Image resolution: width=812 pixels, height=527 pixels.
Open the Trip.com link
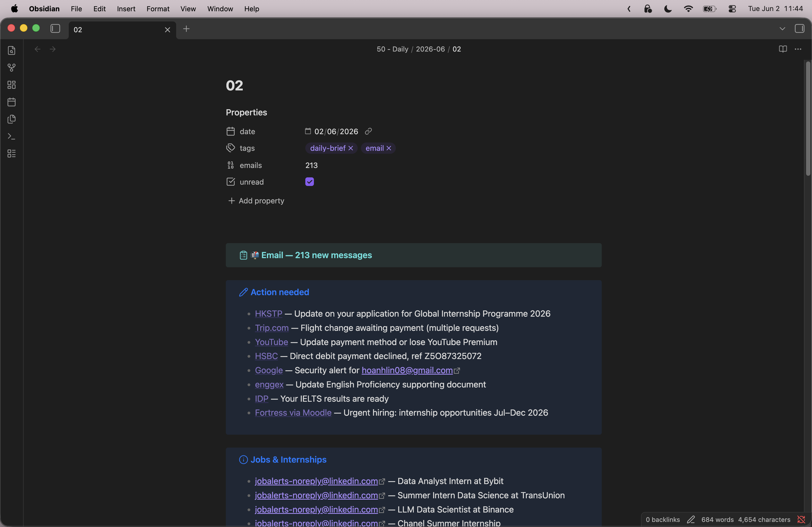point(271,328)
